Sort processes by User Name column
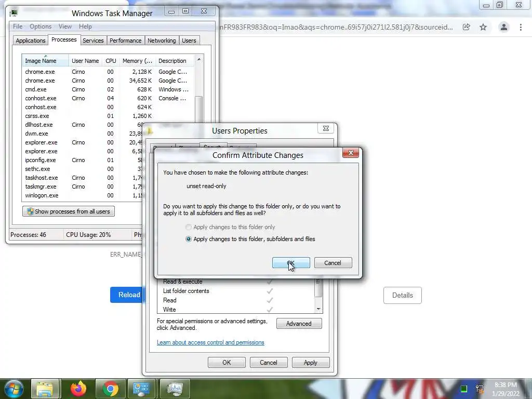This screenshot has width=532, height=399. tap(85, 61)
